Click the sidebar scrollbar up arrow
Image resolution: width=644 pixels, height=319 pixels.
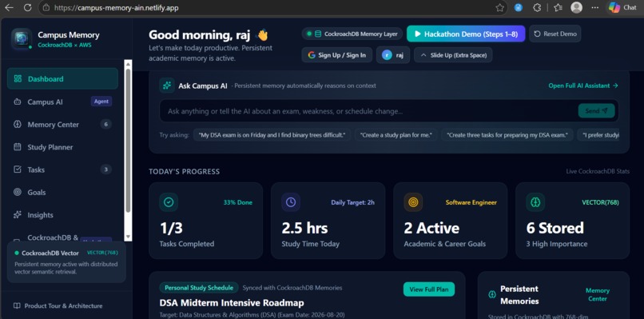click(x=128, y=64)
